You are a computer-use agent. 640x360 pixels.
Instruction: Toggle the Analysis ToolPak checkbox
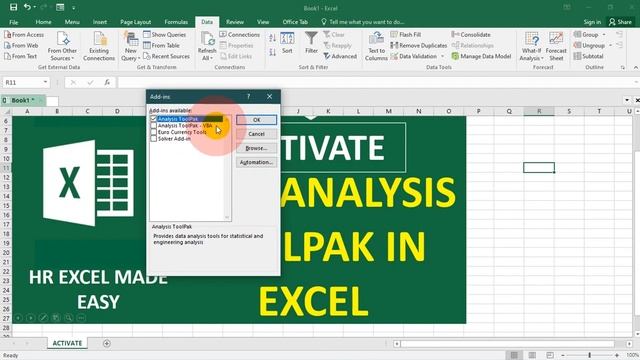tap(153, 119)
